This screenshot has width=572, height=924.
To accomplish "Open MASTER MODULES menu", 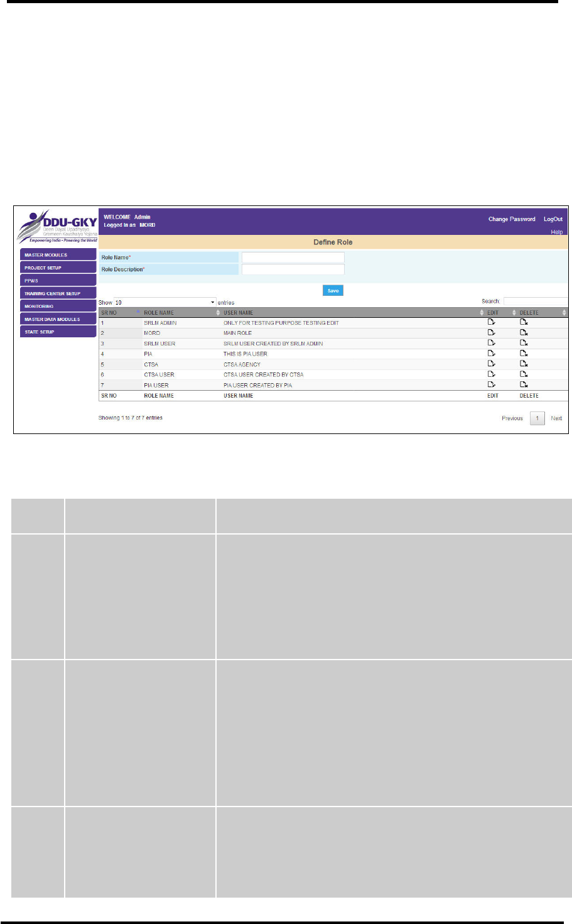I will (58, 255).
